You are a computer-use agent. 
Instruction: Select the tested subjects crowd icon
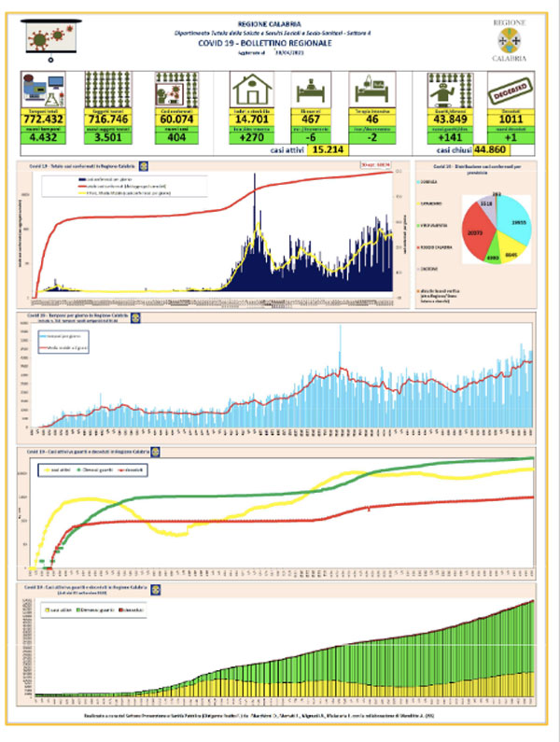coord(108,90)
